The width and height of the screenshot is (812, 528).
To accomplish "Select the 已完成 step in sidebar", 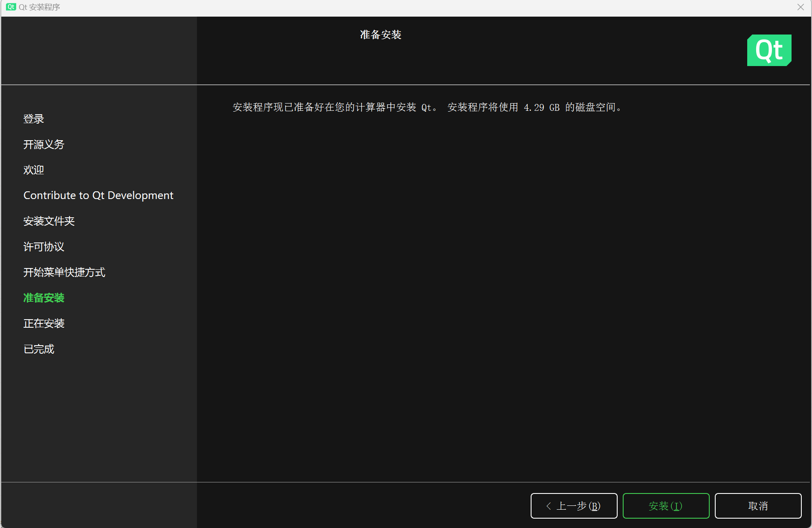I will (39, 349).
